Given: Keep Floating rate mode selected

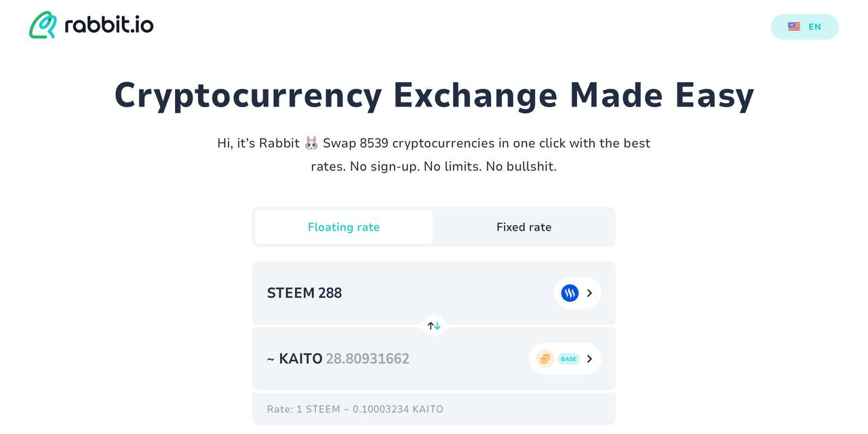Looking at the screenshot, I should pos(343,226).
